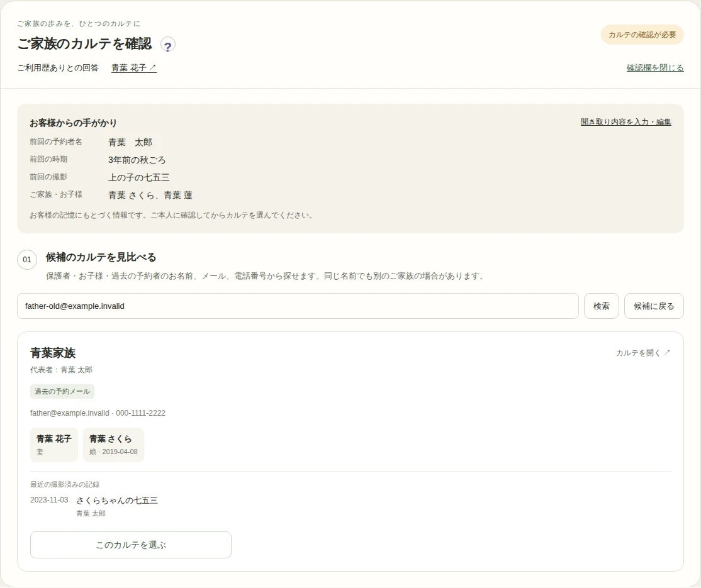Open the help question mark icon
The width and height of the screenshot is (701, 588).
coord(167,45)
